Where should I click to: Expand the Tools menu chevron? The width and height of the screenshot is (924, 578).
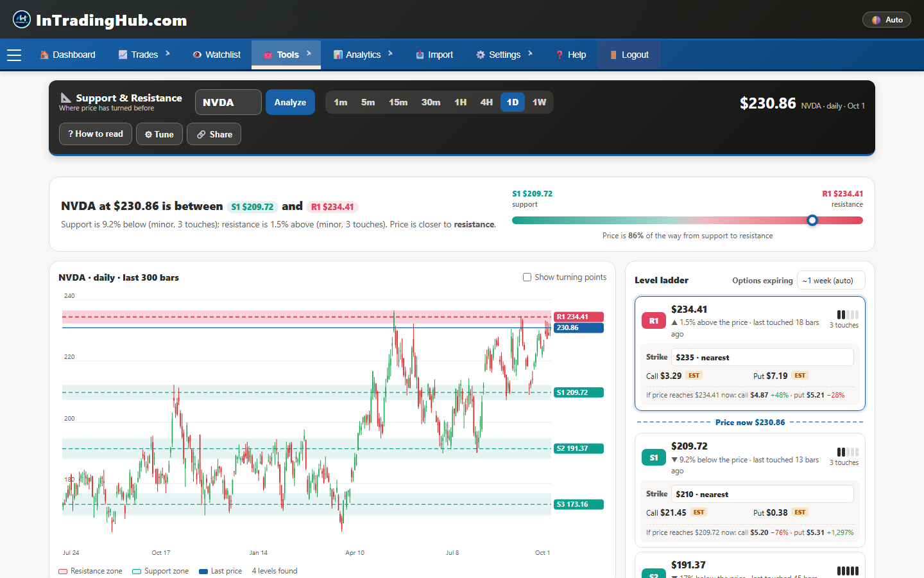(x=309, y=54)
